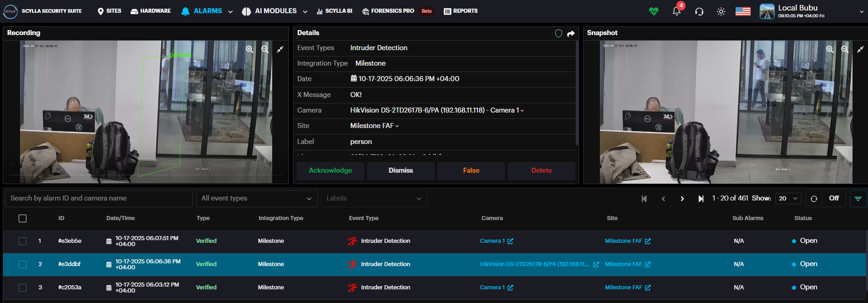This screenshot has width=868, height=303.
Task: Open the Hardware menu
Action: click(151, 11)
